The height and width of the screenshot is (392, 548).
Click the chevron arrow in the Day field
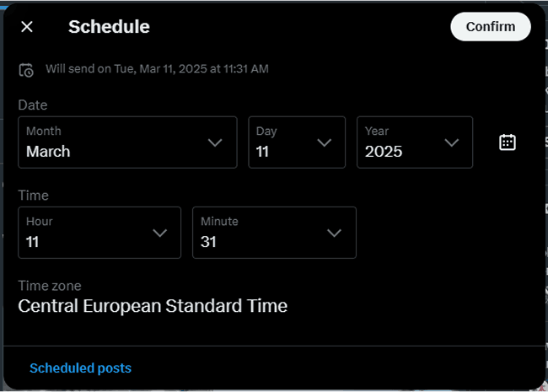pyautogui.click(x=325, y=142)
